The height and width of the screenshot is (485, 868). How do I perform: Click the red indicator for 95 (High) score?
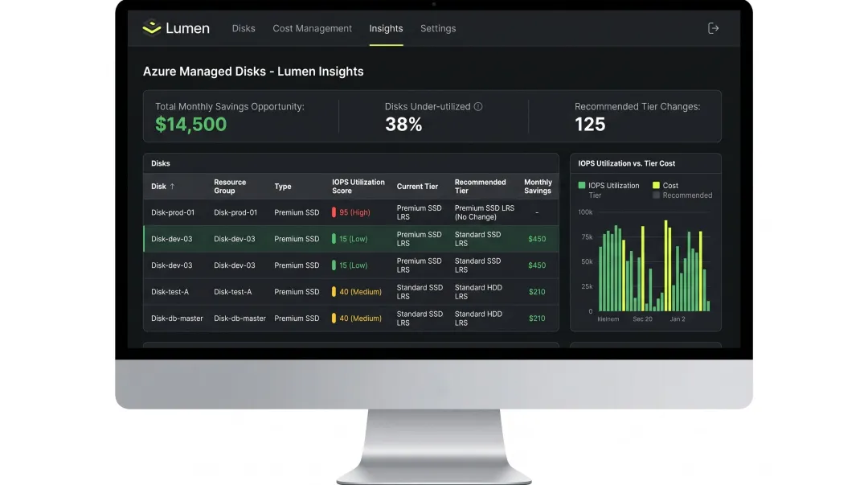coord(334,212)
